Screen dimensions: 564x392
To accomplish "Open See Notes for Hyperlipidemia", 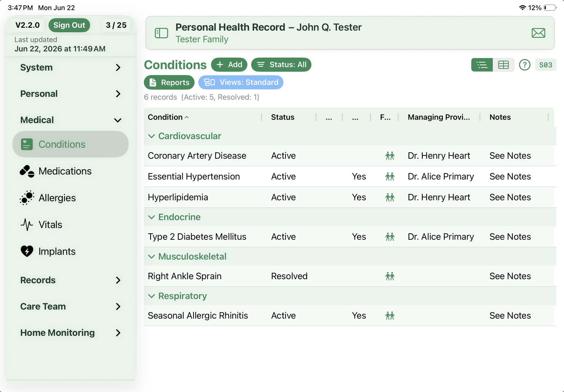I will tap(510, 197).
